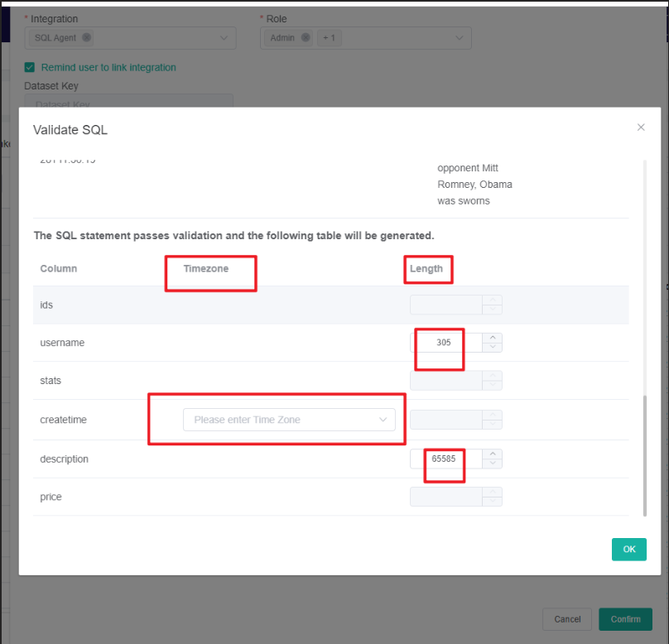Click the OK button
The height and width of the screenshot is (644, 669).
point(628,549)
